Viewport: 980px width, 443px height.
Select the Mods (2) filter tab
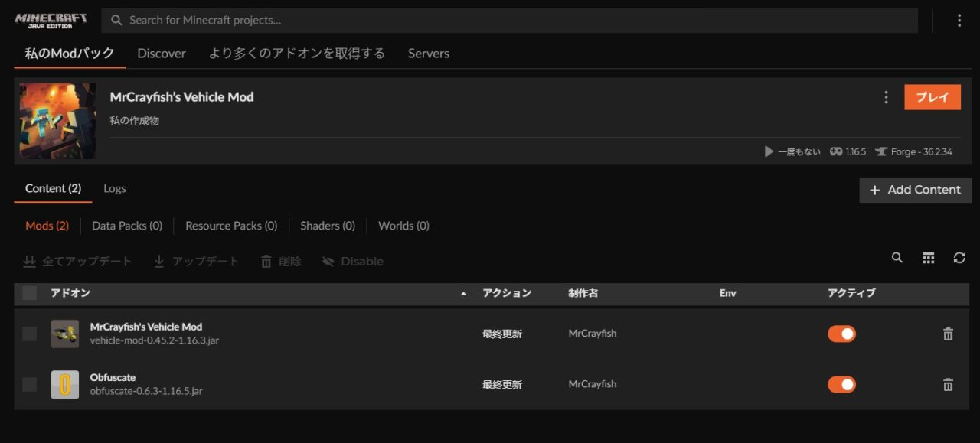pyautogui.click(x=47, y=226)
